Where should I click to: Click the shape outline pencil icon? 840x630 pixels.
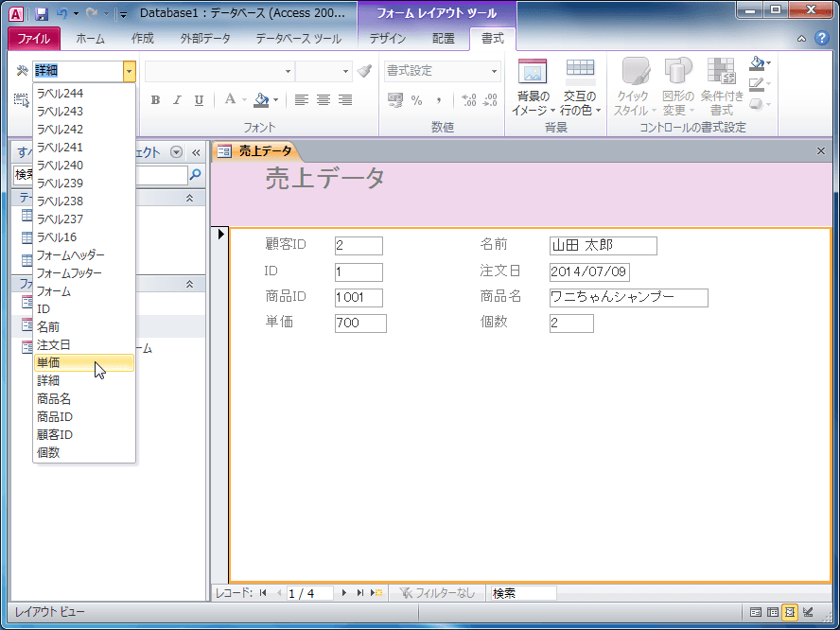(757, 83)
